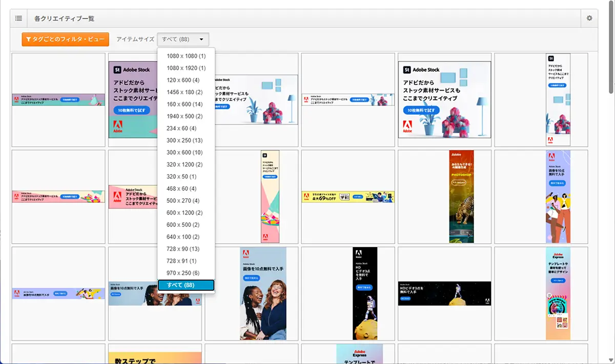Filter by 1940 x 500 (2)

[186, 116]
